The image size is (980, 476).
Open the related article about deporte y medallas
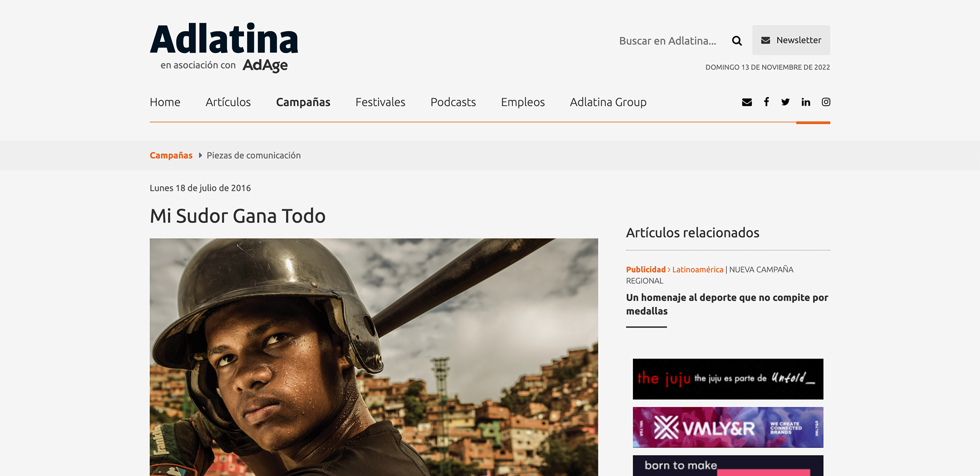coord(727,304)
